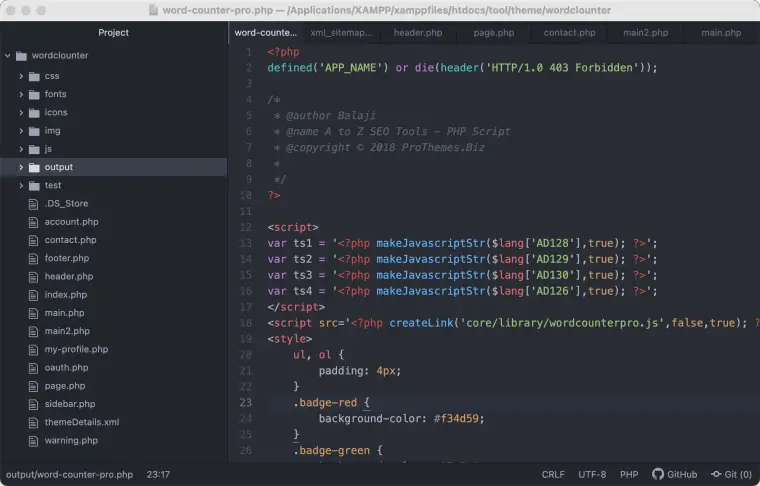Select index.php file name in tree
This screenshot has width=760, height=486.
(66, 295)
